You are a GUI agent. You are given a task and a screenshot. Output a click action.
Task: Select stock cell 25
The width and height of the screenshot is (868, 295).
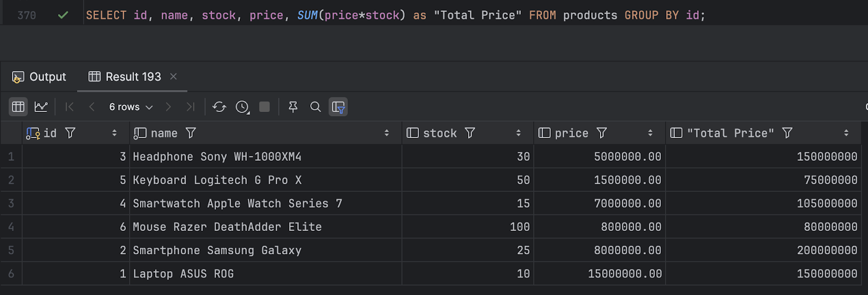pos(468,250)
